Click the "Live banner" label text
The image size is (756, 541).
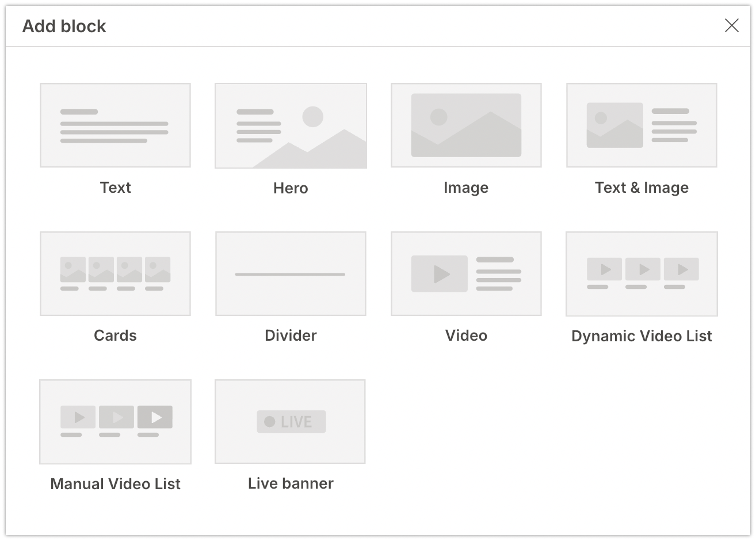point(291,483)
